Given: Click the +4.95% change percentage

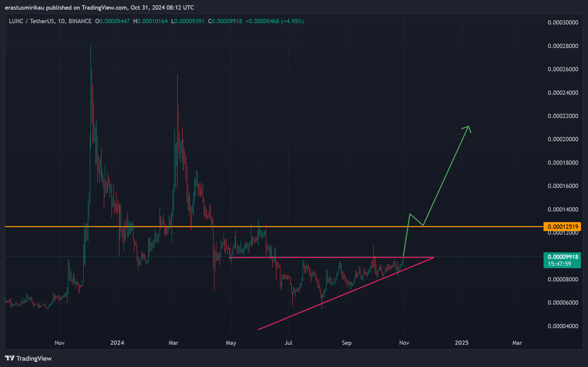Looking at the screenshot, I should [292, 21].
